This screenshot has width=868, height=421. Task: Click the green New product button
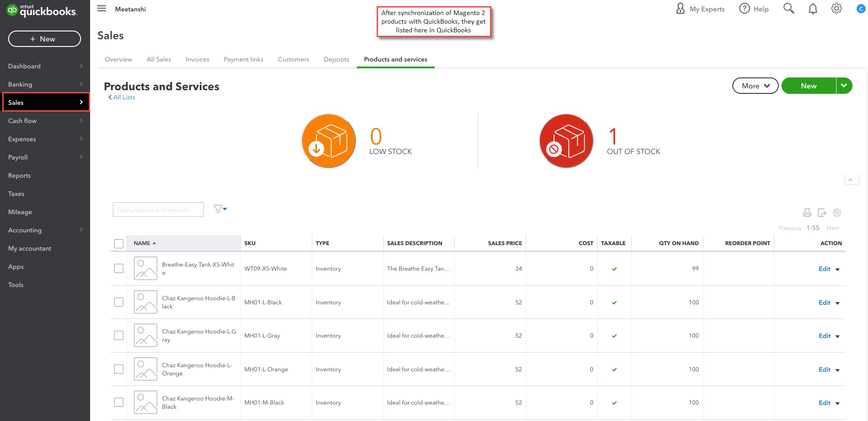809,86
